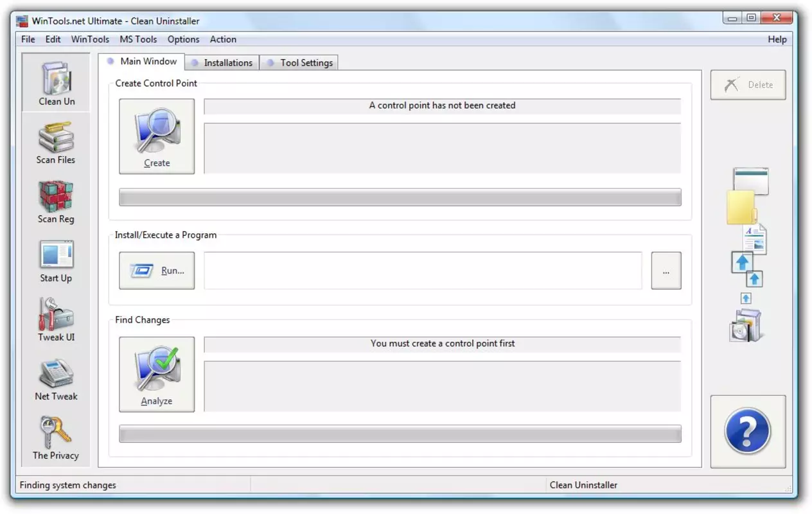Open the Scan Reg tool

point(56,202)
